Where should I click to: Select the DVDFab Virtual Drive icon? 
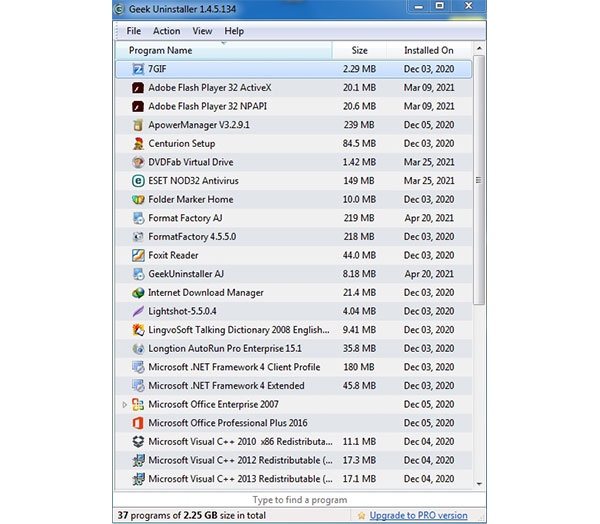pos(138,162)
